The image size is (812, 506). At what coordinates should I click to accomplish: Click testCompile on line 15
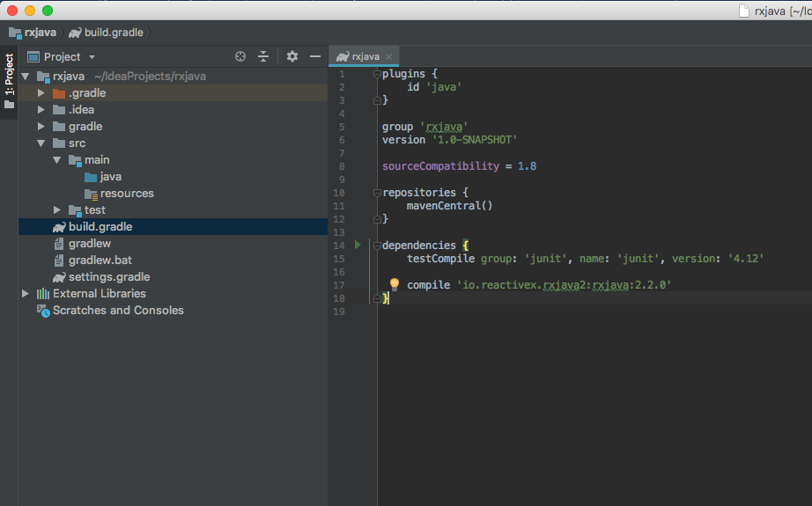coord(440,258)
